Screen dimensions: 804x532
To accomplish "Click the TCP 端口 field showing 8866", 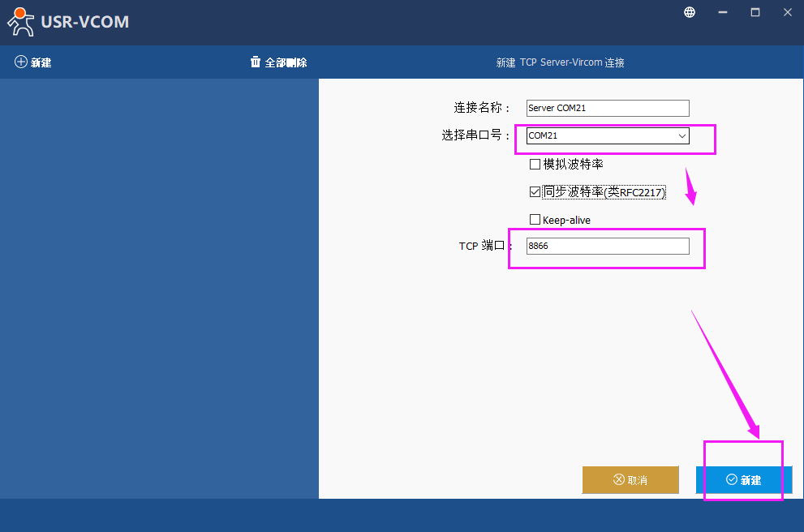I will [x=607, y=246].
